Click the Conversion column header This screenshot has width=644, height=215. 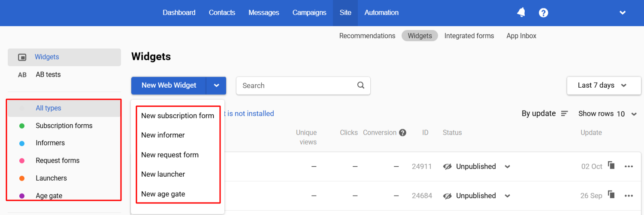[x=380, y=132]
